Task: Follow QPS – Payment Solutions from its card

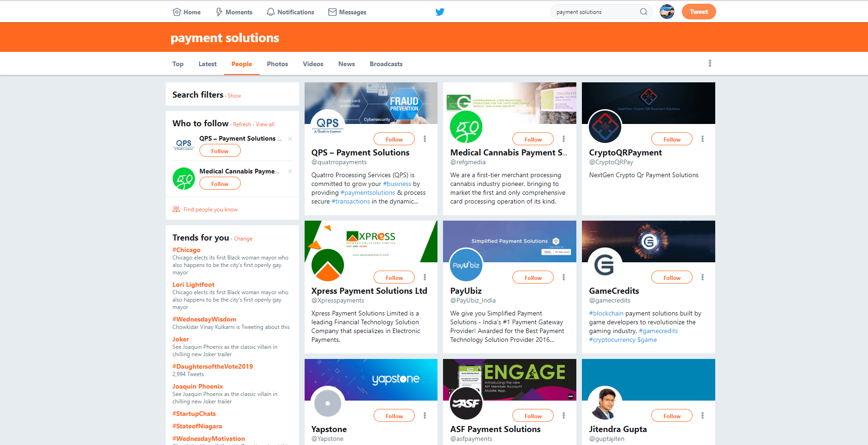Action: click(394, 139)
